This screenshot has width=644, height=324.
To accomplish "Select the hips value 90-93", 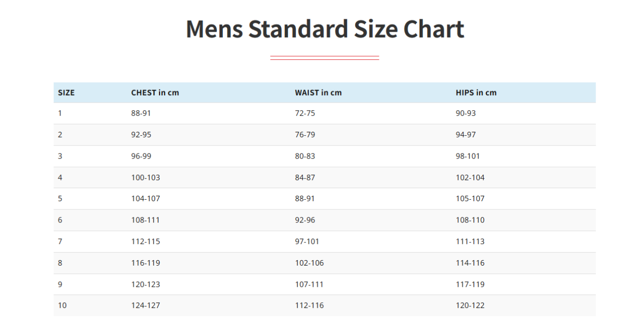I will 465,113.
